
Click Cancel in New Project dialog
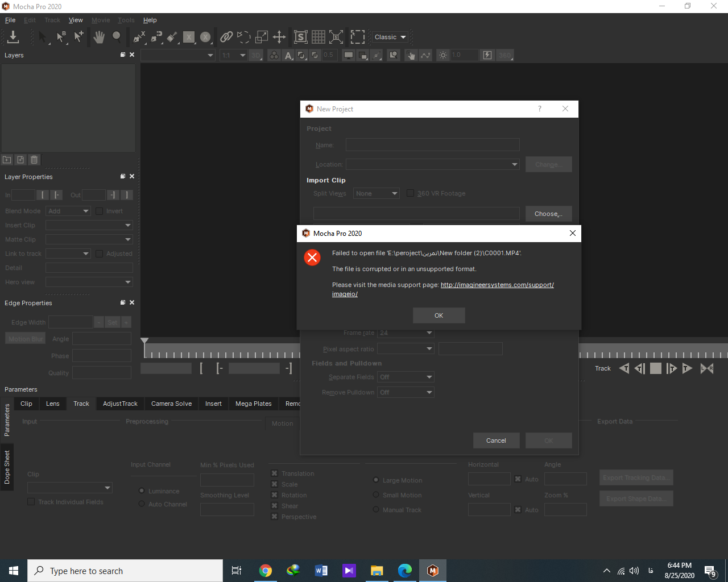496,440
